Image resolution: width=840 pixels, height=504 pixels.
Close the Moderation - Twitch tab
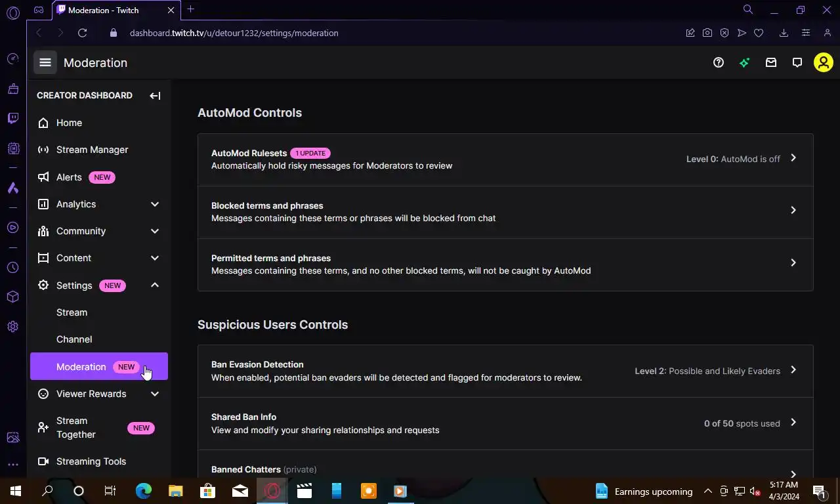click(171, 10)
